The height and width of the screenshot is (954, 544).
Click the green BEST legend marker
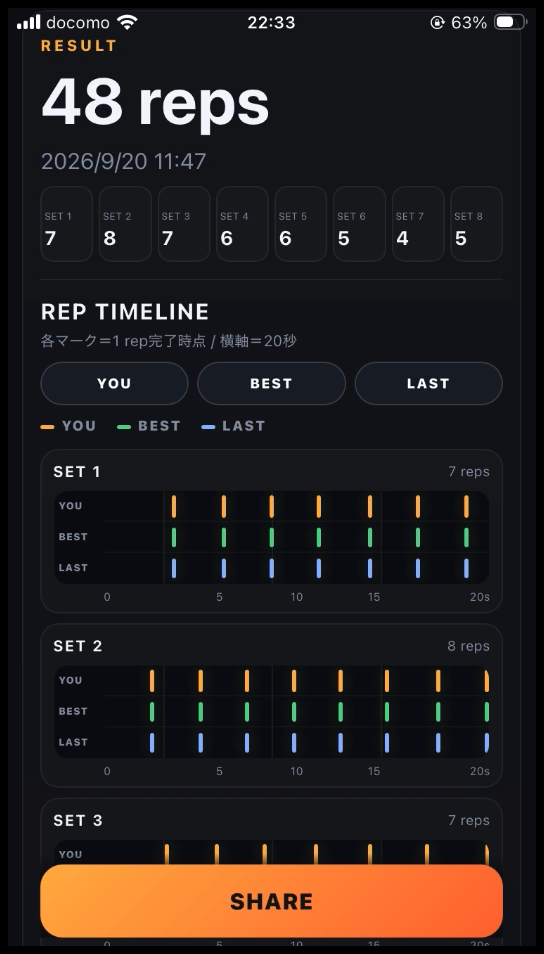(x=124, y=427)
